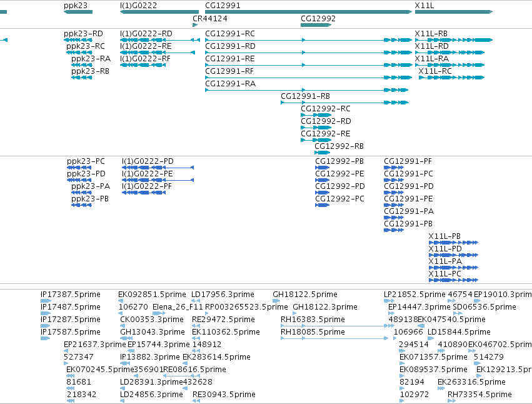Click transcript X11L-RA
The image size is (532, 404).
point(450,65)
